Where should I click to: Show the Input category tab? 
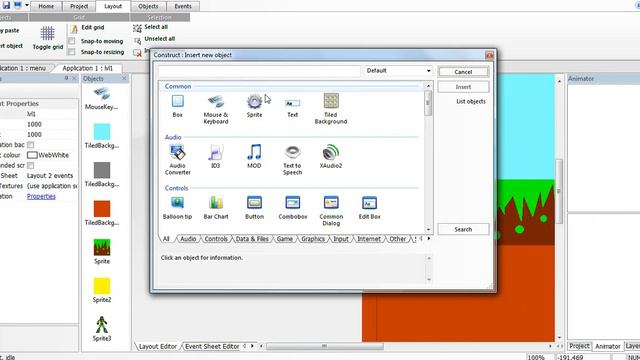(341, 239)
